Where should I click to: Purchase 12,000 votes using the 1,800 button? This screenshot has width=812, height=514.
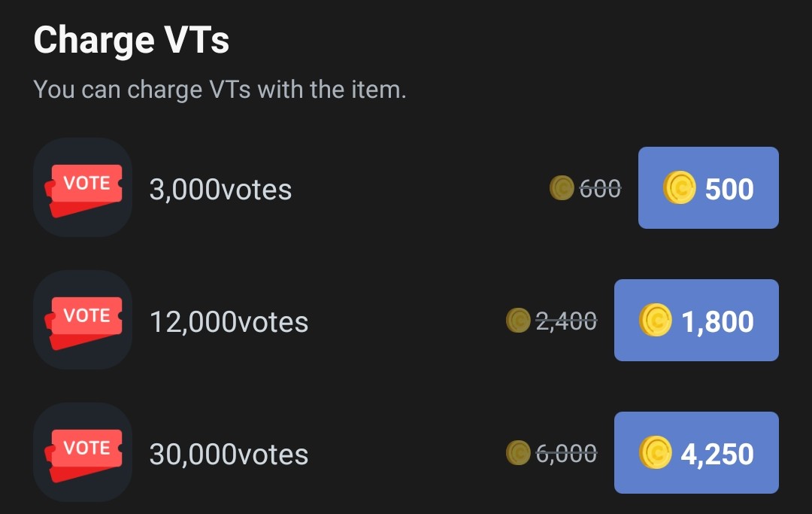click(696, 321)
